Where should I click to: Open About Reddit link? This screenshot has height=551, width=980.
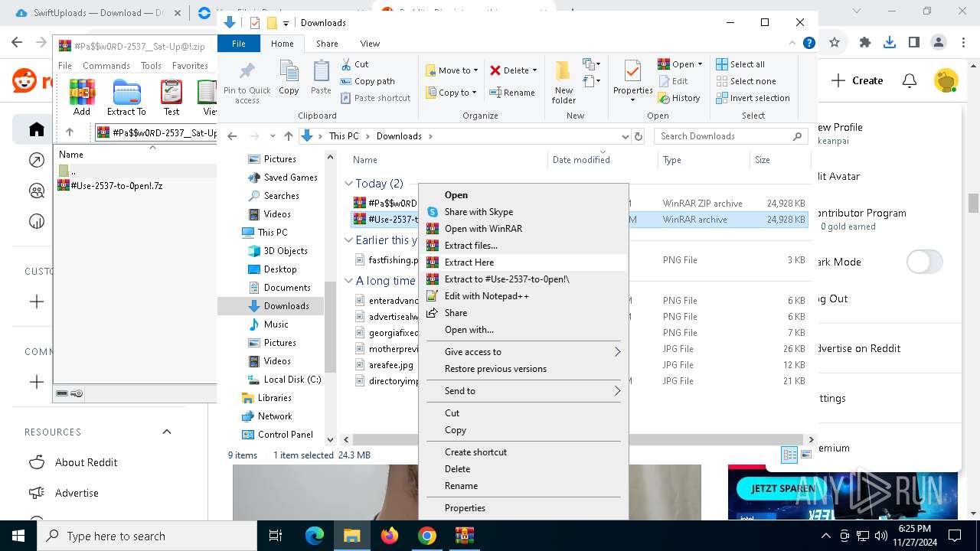tap(86, 462)
